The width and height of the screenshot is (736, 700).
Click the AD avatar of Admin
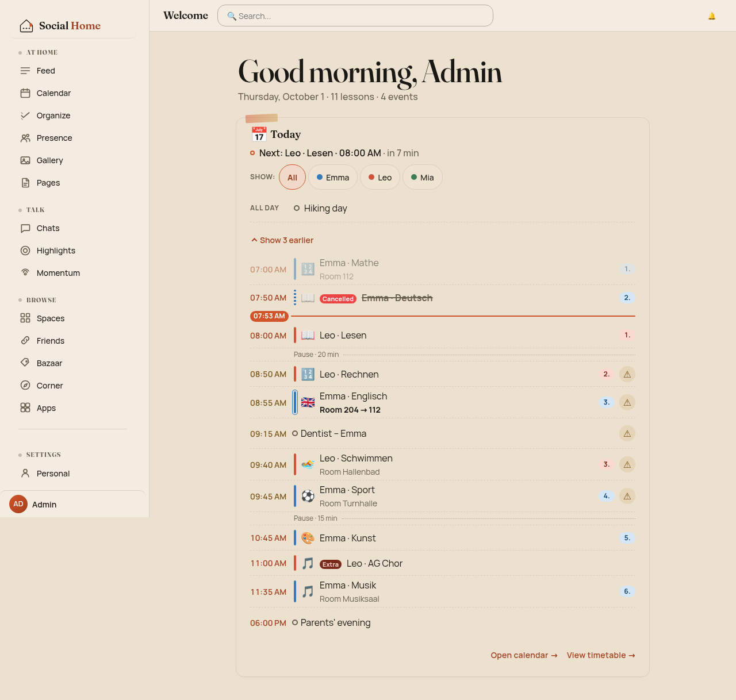[x=18, y=504]
